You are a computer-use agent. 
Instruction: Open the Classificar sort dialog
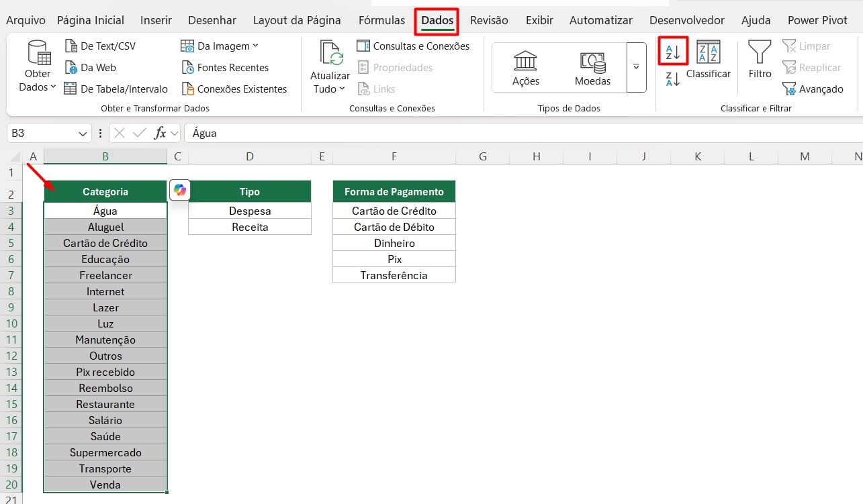coord(709,60)
